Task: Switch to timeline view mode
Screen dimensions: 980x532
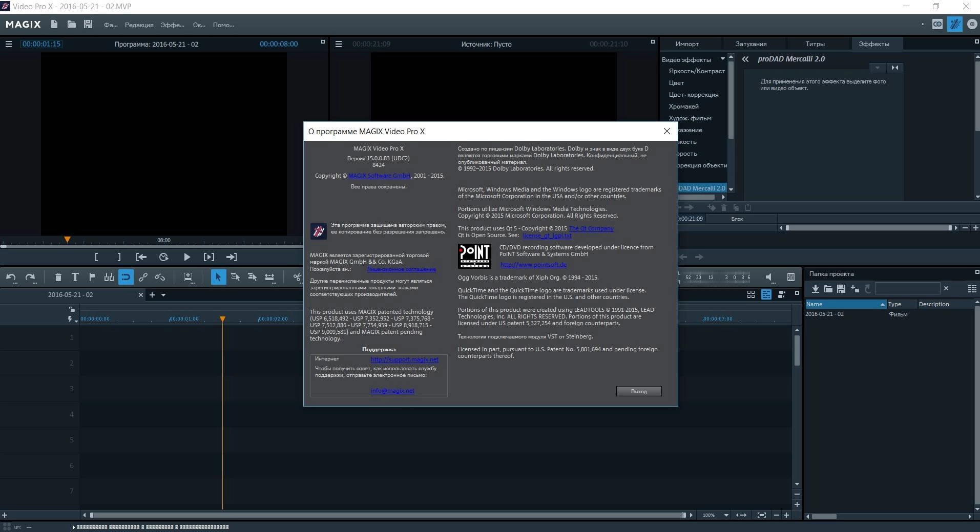Action: point(766,294)
